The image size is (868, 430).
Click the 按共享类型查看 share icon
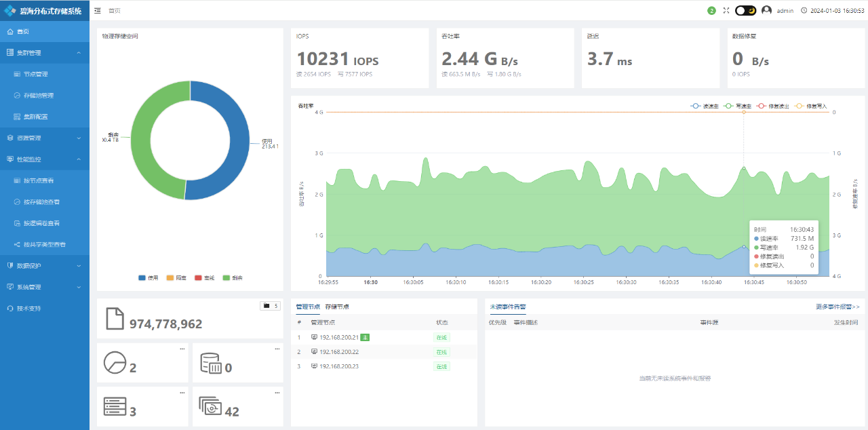tap(18, 244)
